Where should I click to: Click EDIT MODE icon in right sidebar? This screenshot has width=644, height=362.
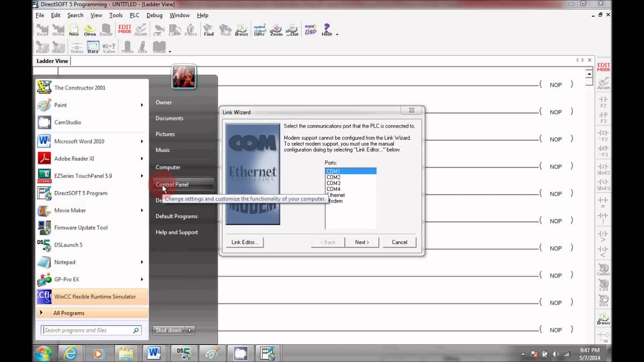pos(603,67)
